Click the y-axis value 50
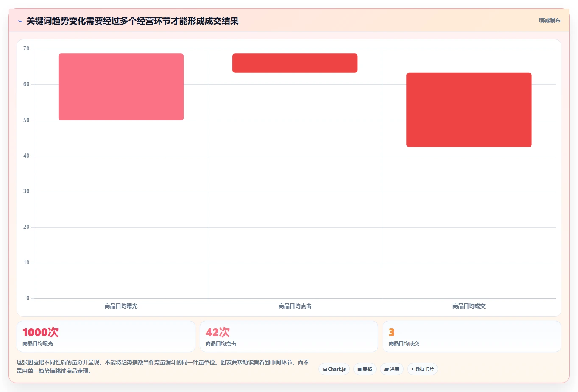Image resolution: width=578 pixels, height=392 pixels. click(x=26, y=120)
